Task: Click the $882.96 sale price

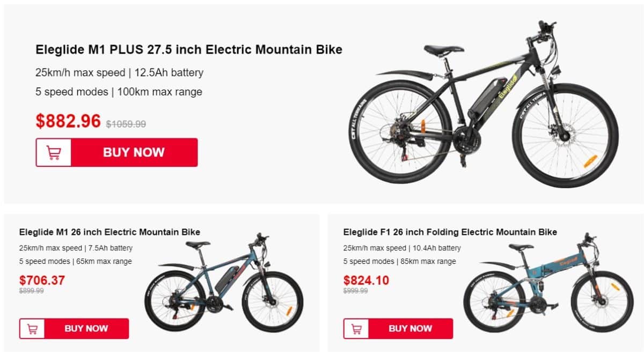Action: coord(68,121)
